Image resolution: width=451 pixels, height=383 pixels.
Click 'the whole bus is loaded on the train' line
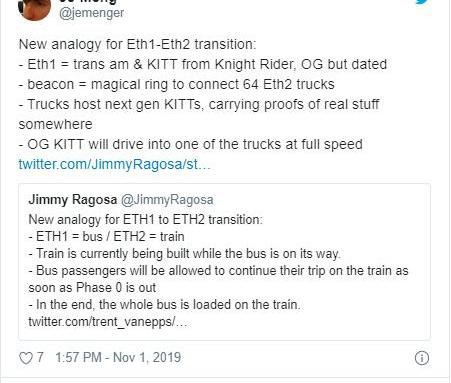point(164,305)
